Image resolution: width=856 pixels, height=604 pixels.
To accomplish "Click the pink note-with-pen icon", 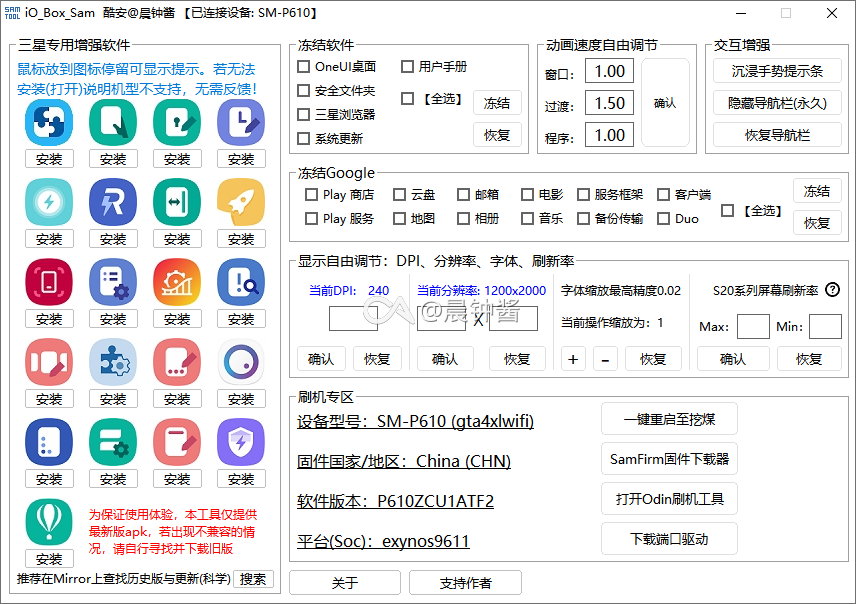I will [x=177, y=442].
